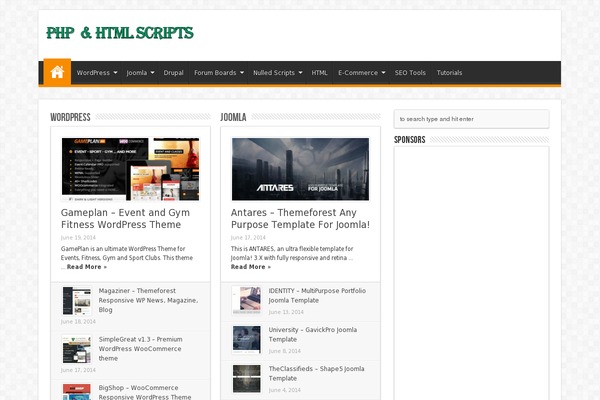Open IDENTITY MultiPurpose Portfolio Joomla link
Image resolution: width=600 pixels, height=400 pixels.
click(317, 296)
